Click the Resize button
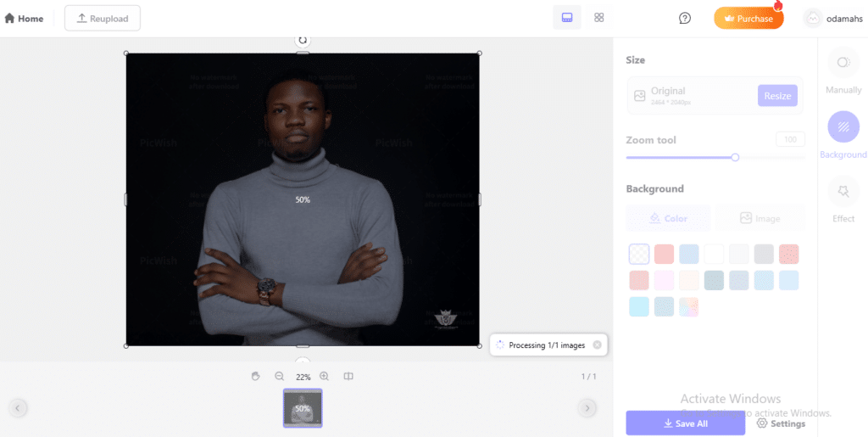The height and width of the screenshot is (437, 868). tap(777, 96)
